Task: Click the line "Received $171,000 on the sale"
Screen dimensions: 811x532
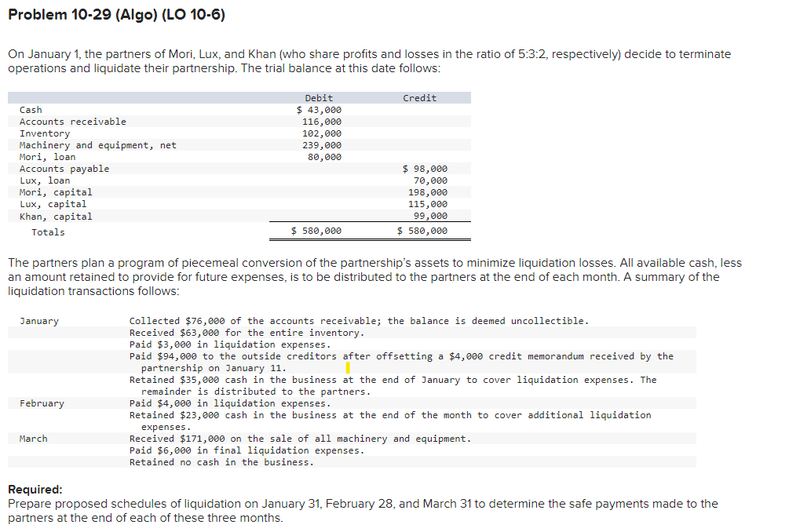Action: click(x=300, y=439)
